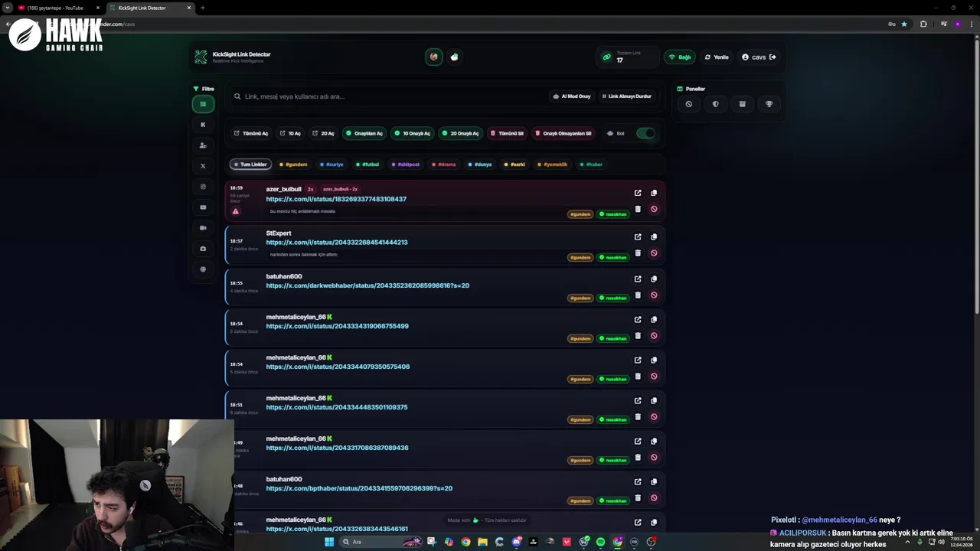Open the archive panel under Paneller

tap(742, 104)
